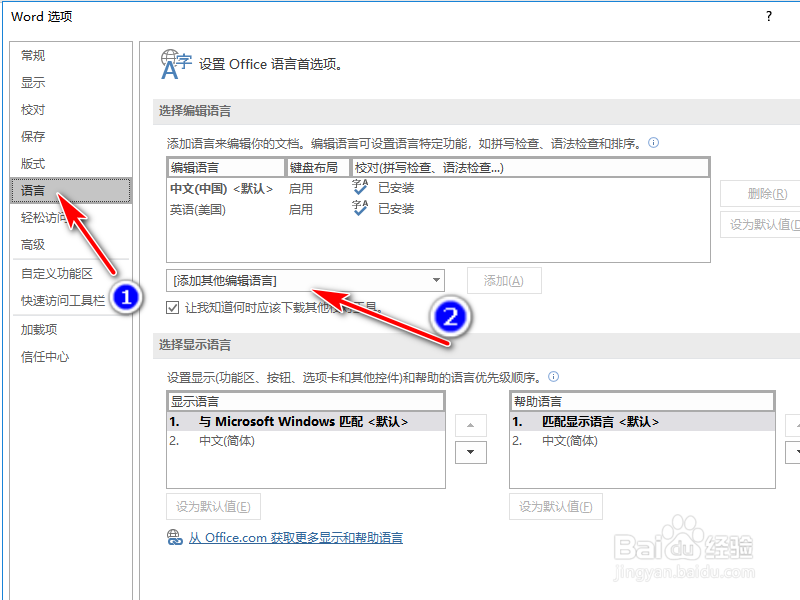The image size is (800, 600).
Task: Click proofing installed icon for 英语(美国)
Action: coord(360,208)
